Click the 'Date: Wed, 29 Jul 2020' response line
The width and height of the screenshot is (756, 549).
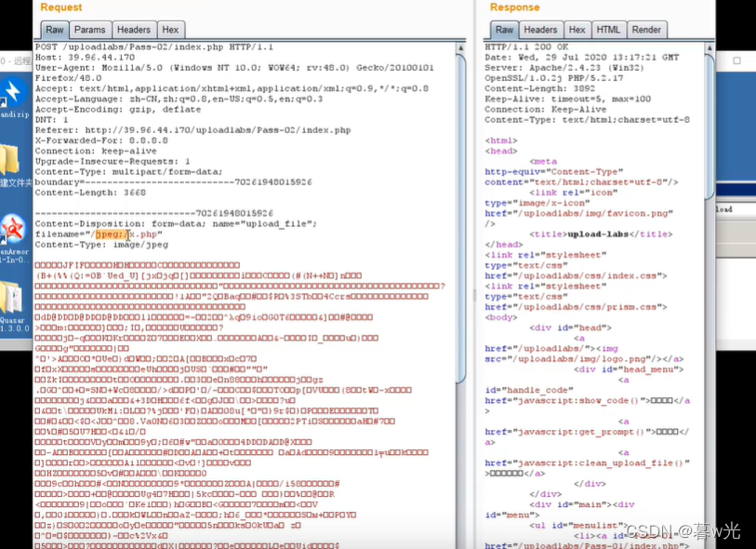tap(582, 58)
